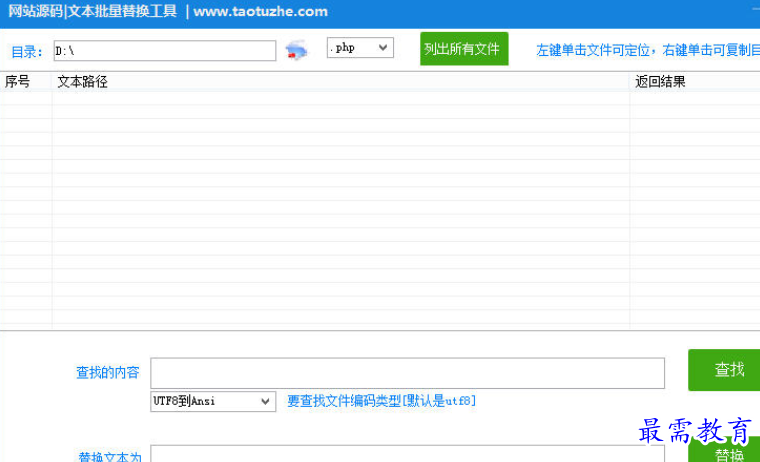This screenshot has height=462, width=760.
Task: Click the 左键单击文件可定位 instruction text
Action: tap(648, 50)
